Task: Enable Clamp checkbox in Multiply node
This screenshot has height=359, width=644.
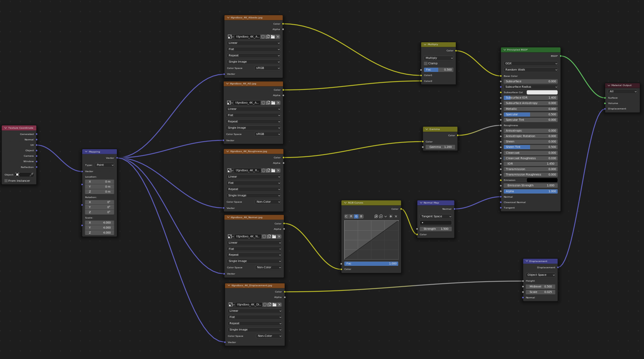Action: 426,64
